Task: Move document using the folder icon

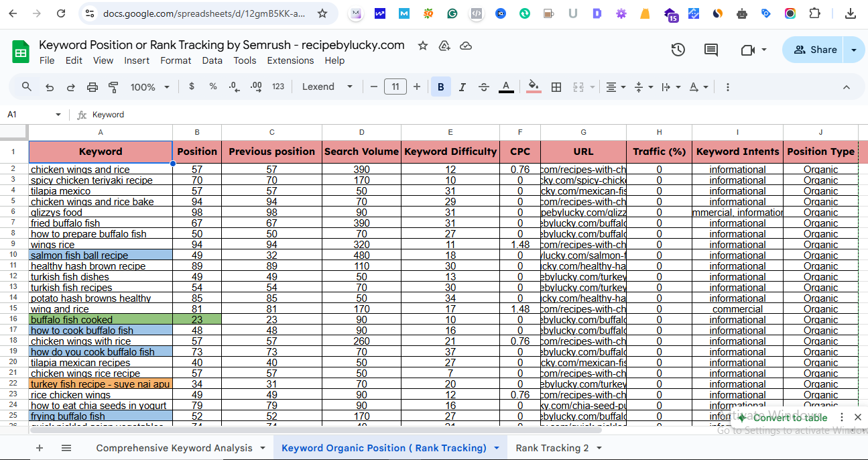Action: coord(444,46)
